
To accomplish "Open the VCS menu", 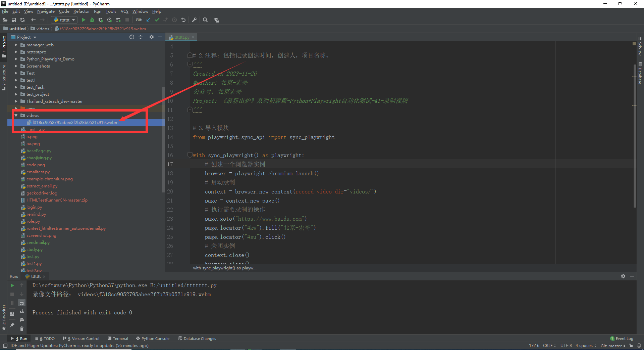I will (x=124, y=11).
